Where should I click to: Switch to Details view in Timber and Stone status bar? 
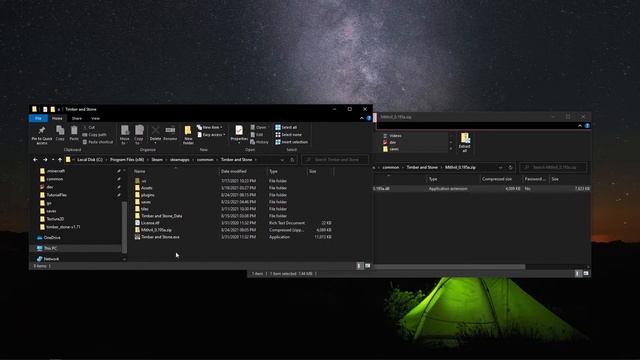360,266
